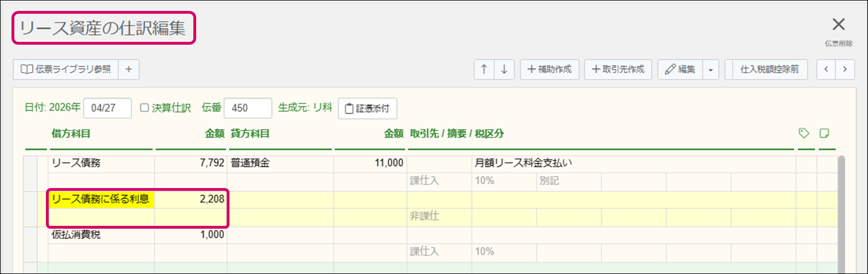
Task: Click the note icon in the column header
Action: click(x=825, y=134)
